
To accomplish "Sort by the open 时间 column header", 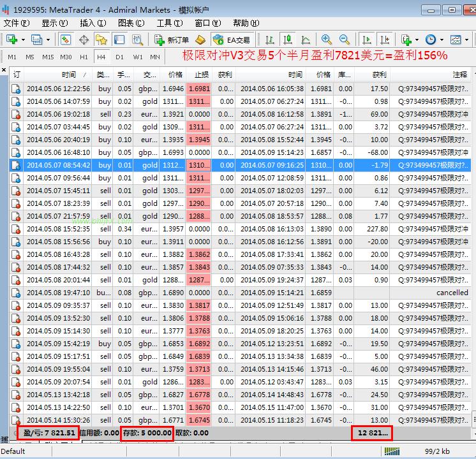I will click(x=57, y=75).
